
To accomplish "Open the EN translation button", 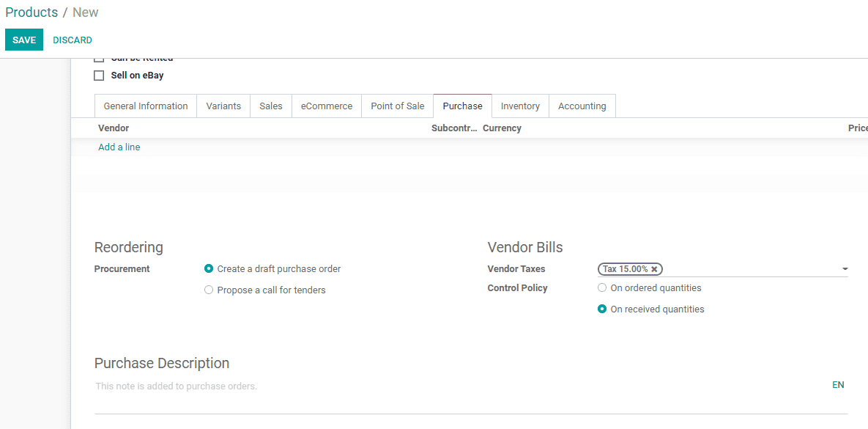I will click(x=838, y=385).
